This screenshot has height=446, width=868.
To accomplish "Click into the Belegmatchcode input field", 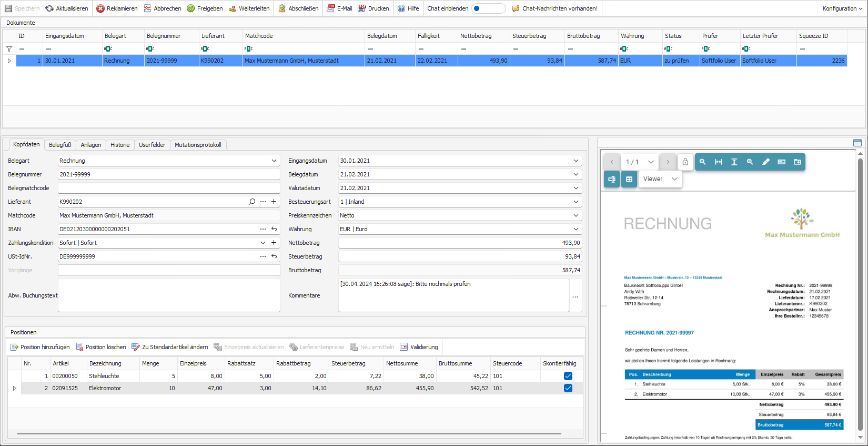I will [x=168, y=188].
